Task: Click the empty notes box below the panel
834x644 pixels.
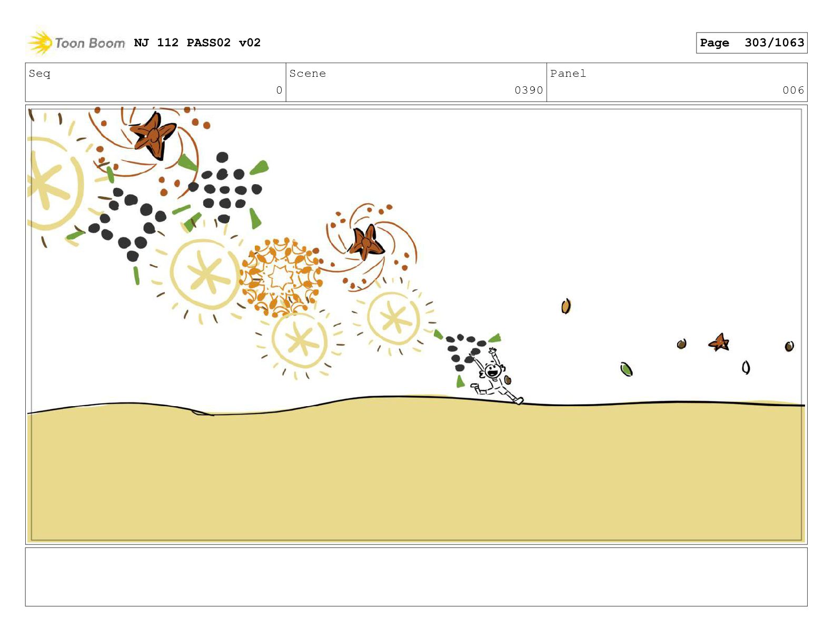Action: click(x=416, y=577)
